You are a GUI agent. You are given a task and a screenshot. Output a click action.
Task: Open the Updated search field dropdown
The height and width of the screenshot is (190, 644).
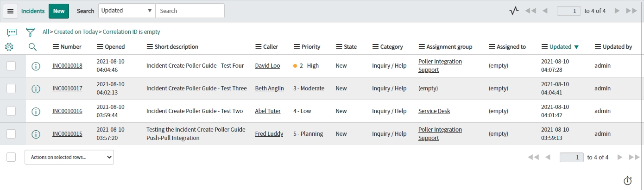tap(126, 11)
